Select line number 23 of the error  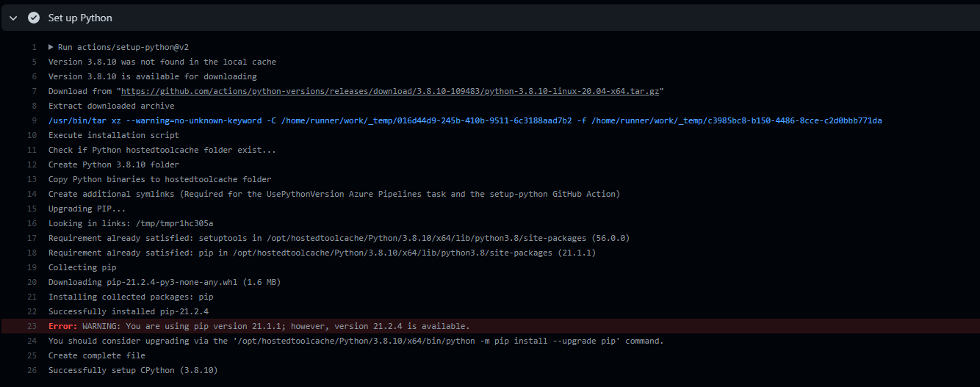coord(32,326)
